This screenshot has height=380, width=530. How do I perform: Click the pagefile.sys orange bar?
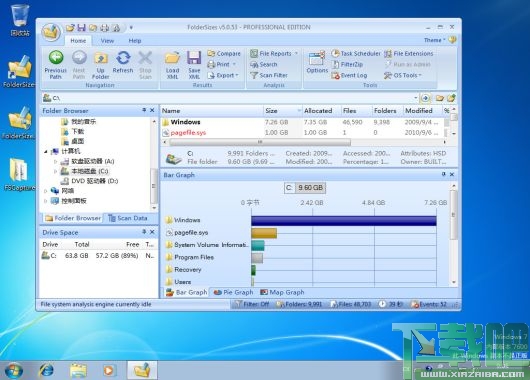[x=264, y=233]
